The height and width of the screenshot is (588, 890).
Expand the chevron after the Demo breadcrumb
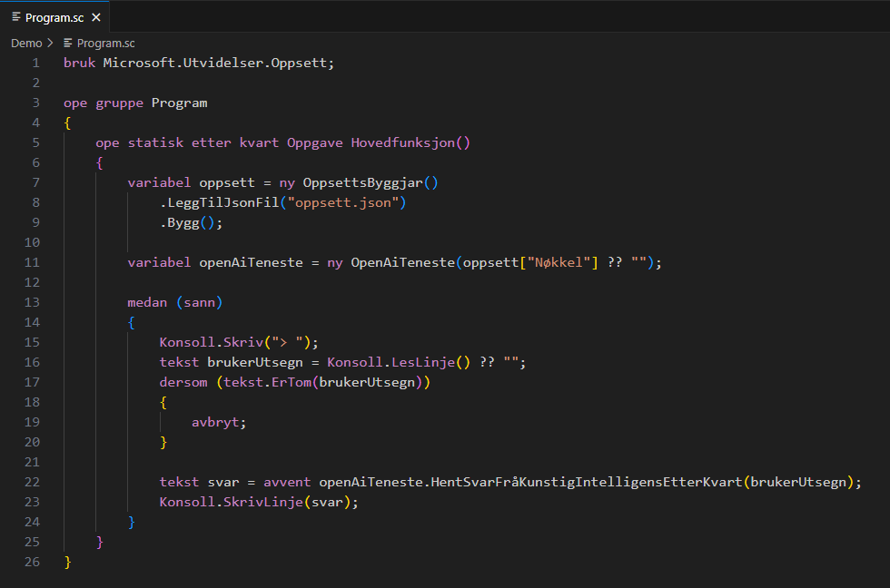point(50,43)
